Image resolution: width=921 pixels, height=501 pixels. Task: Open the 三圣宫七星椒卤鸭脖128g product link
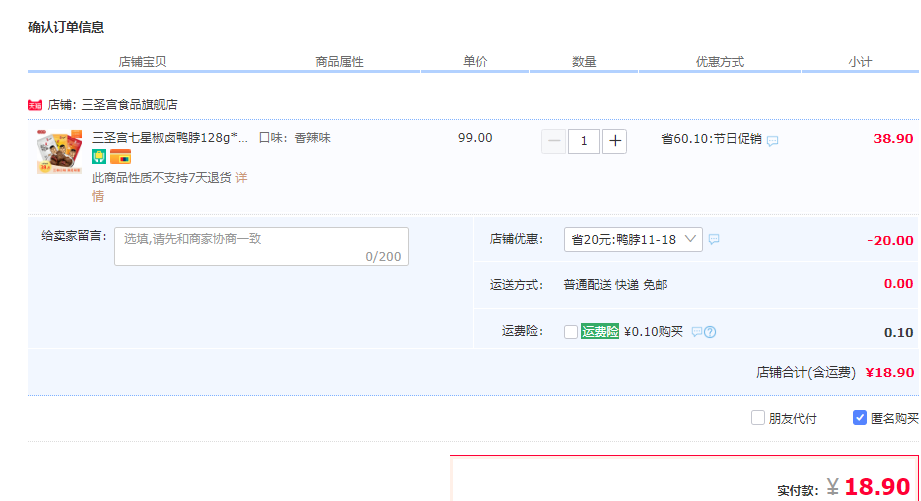point(170,137)
